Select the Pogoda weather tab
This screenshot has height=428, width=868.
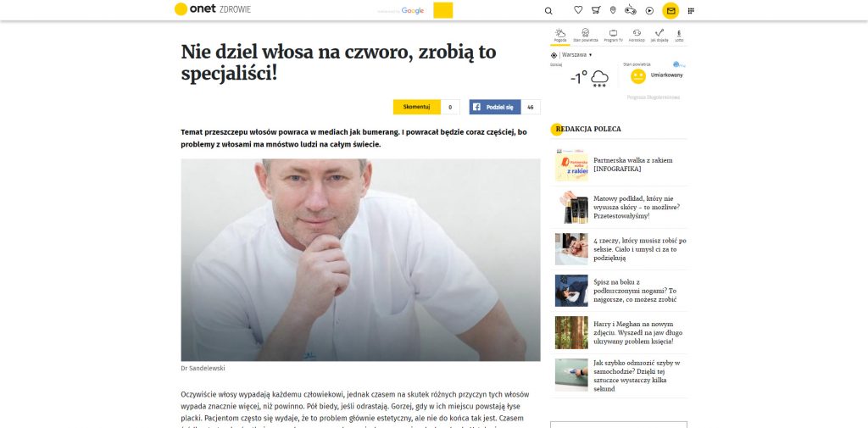pyautogui.click(x=560, y=36)
